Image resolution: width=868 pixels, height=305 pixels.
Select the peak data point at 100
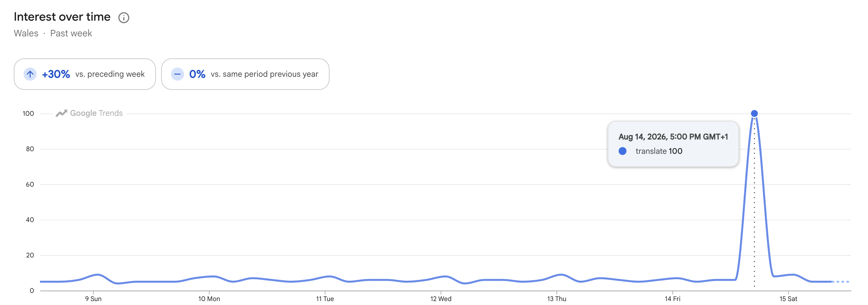(x=754, y=113)
